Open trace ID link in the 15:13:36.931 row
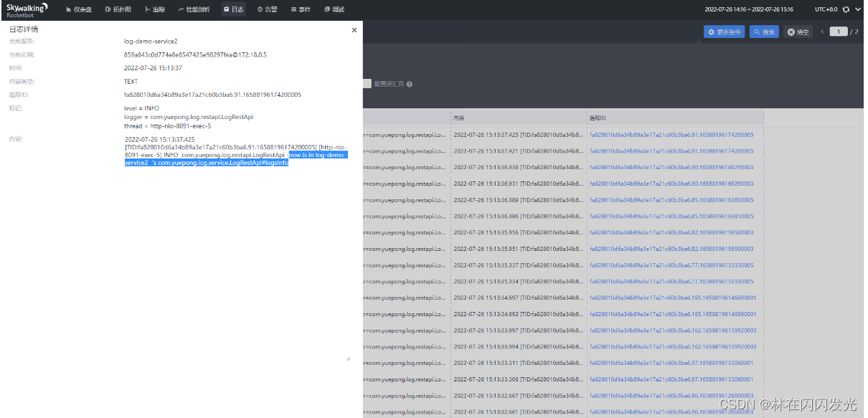868x418 pixels. 671,184
